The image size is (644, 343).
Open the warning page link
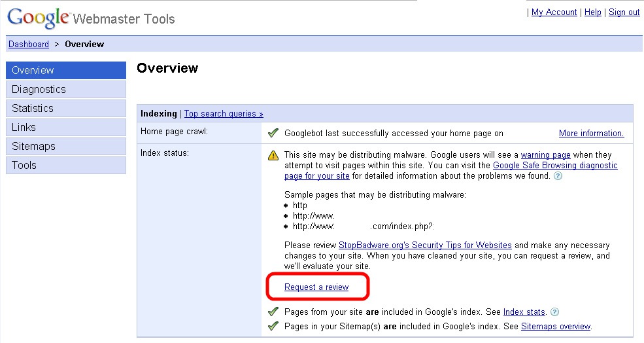tap(545, 155)
